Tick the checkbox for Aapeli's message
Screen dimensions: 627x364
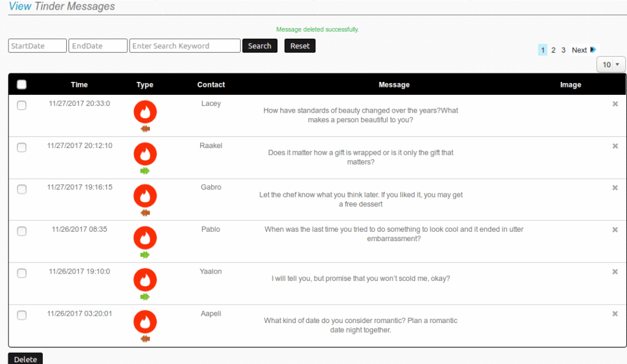21,315
